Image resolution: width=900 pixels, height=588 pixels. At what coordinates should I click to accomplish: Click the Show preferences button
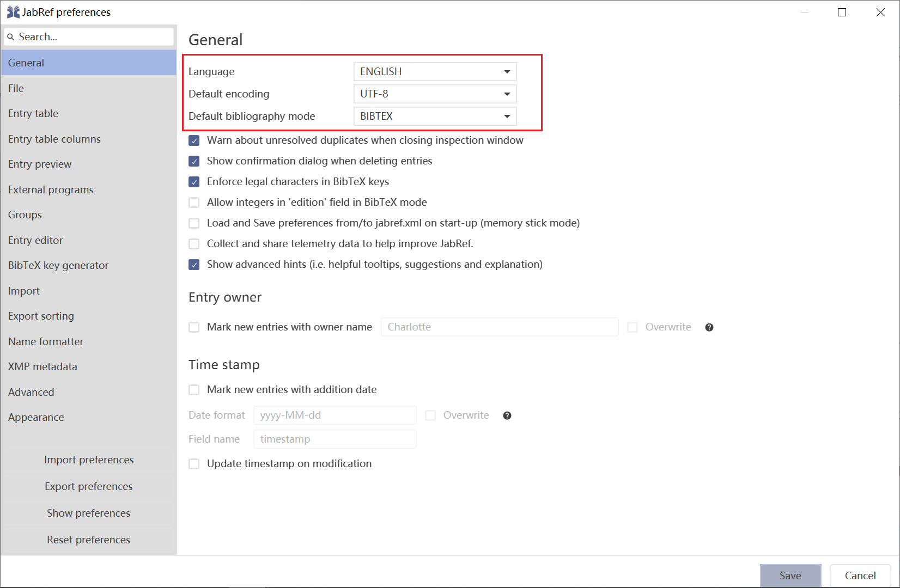(89, 513)
